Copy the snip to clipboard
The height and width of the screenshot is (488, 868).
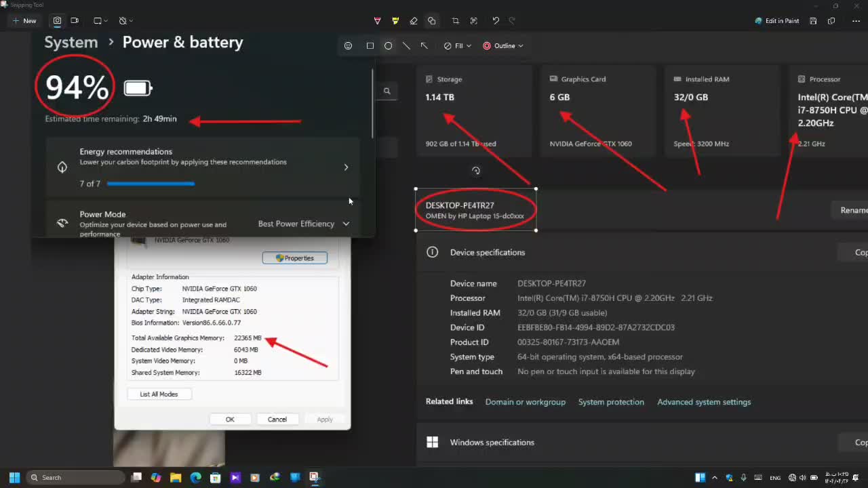(x=831, y=21)
